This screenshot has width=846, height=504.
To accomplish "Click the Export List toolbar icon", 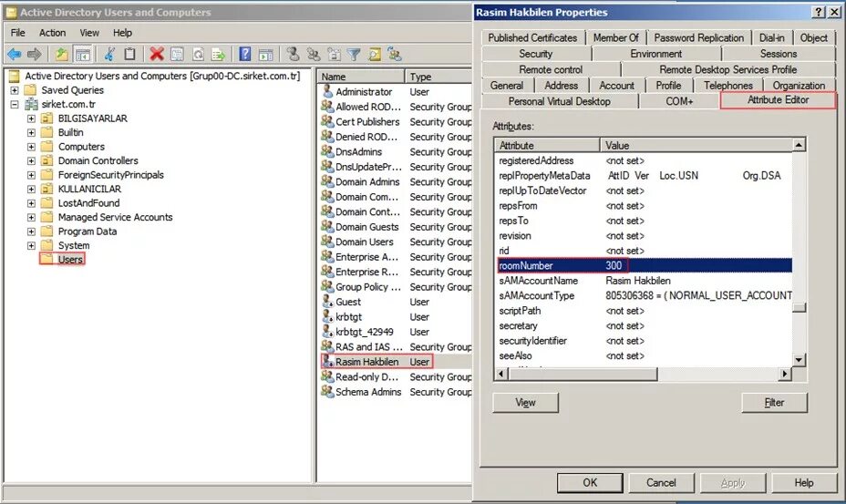I will coord(218,54).
